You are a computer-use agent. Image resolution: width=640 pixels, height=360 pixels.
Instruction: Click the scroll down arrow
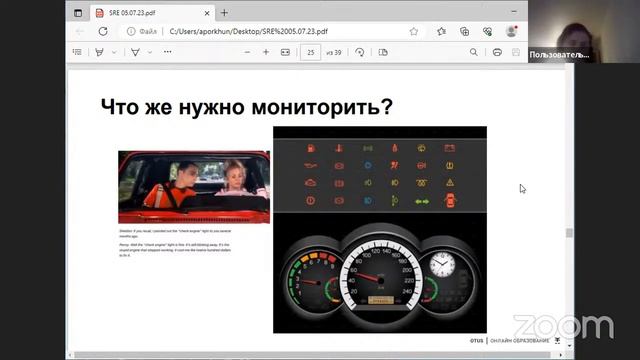coord(569,346)
